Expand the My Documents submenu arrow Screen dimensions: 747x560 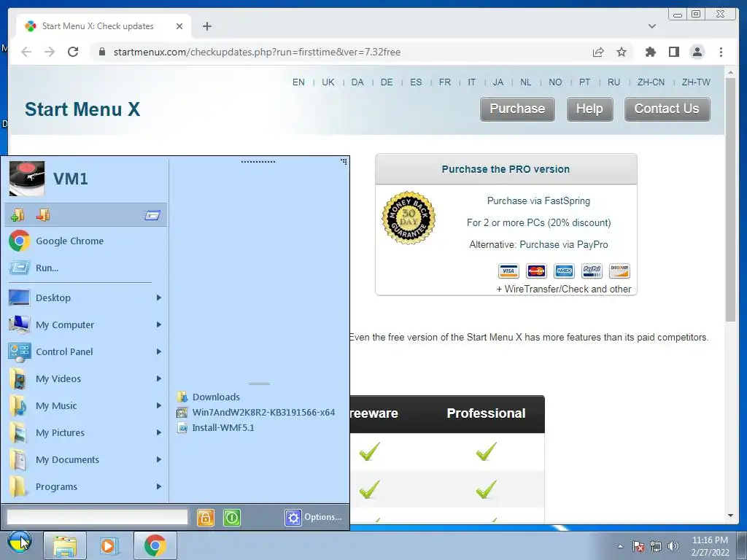[158, 459]
